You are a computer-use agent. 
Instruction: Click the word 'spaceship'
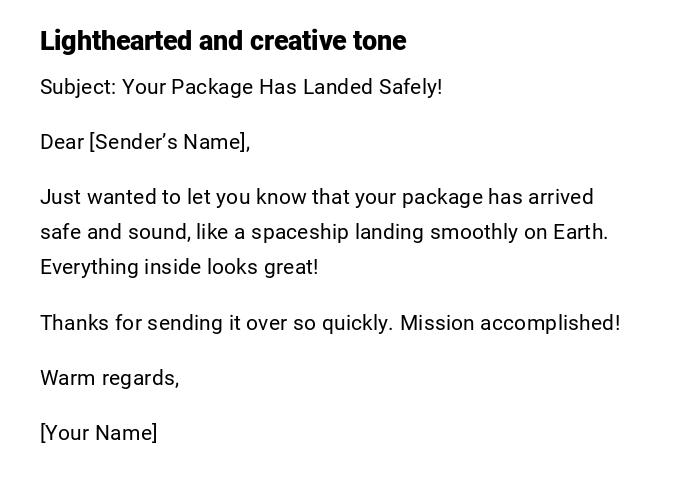[x=300, y=232]
